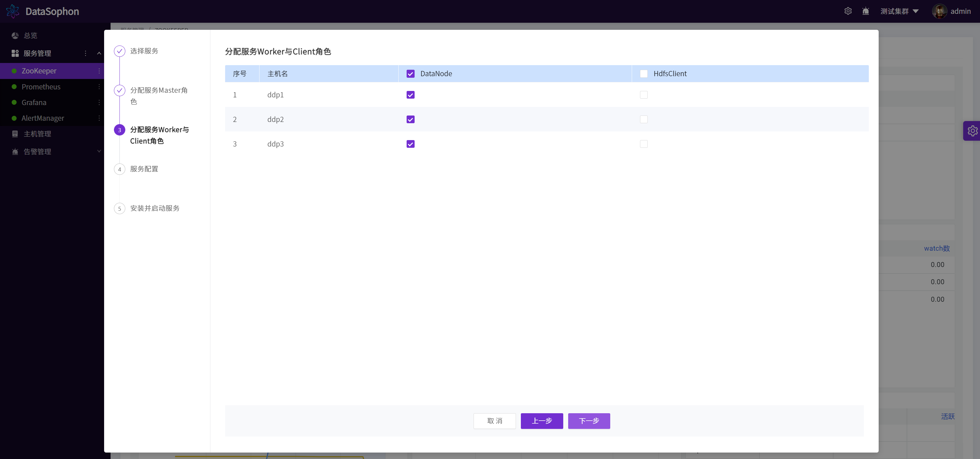Select AlertManager in the sidebar
This screenshot has height=459, width=980.
(x=52, y=118)
